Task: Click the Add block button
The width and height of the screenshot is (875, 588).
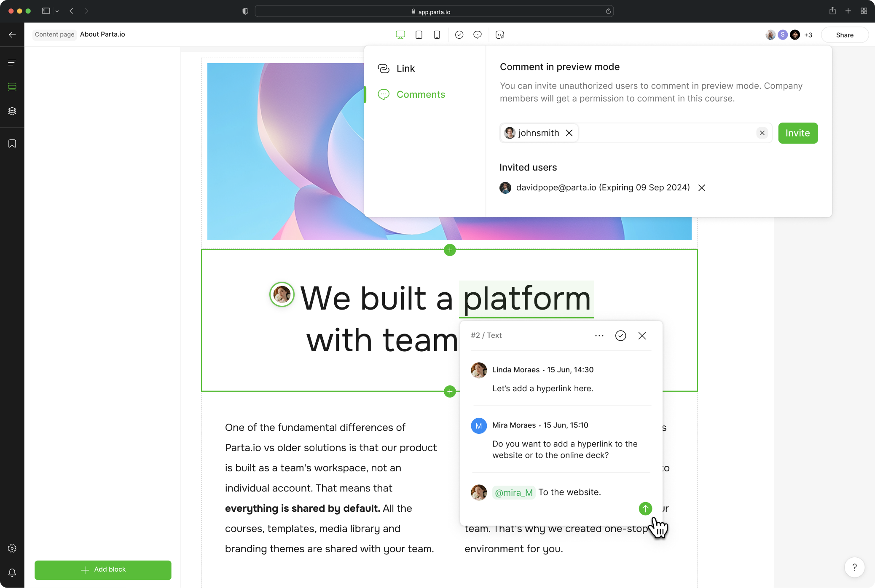Action: tap(103, 569)
